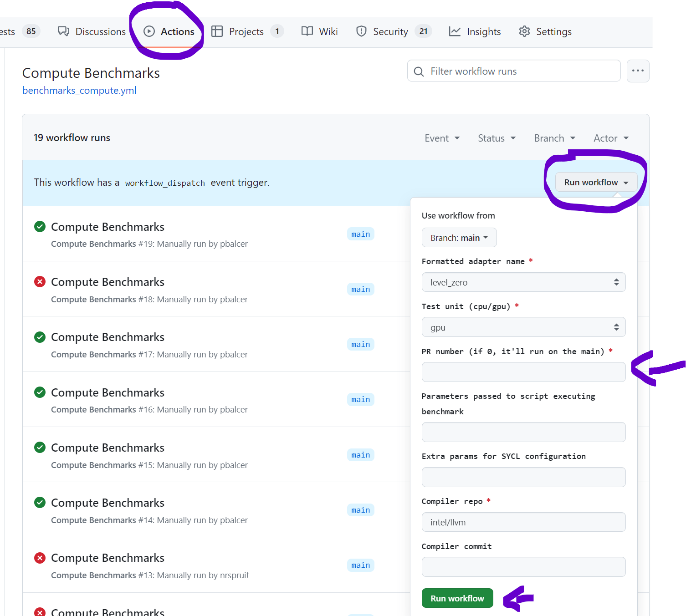Open the level_zero adapter name dropdown
The height and width of the screenshot is (616, 686).
tap(523, 282)
